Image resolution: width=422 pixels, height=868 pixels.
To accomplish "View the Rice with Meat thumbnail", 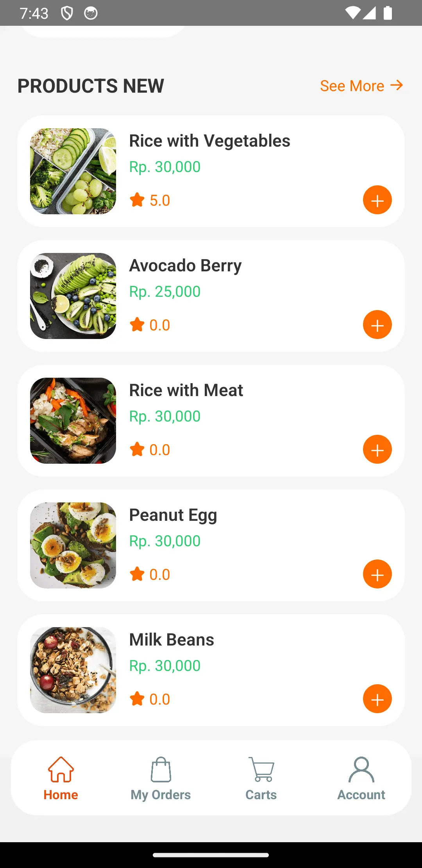I will (73, 421).
